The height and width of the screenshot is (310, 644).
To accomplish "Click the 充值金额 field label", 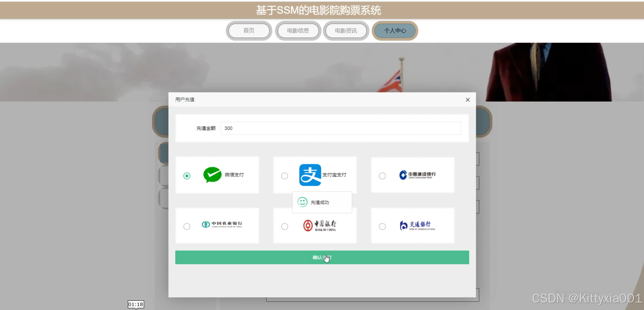I will tap(206, 128).
